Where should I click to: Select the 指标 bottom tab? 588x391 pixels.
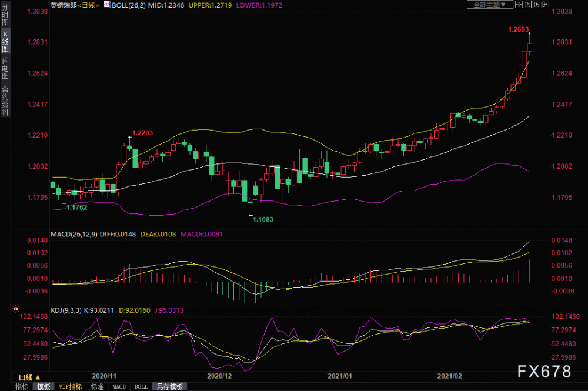click(22, 386)
